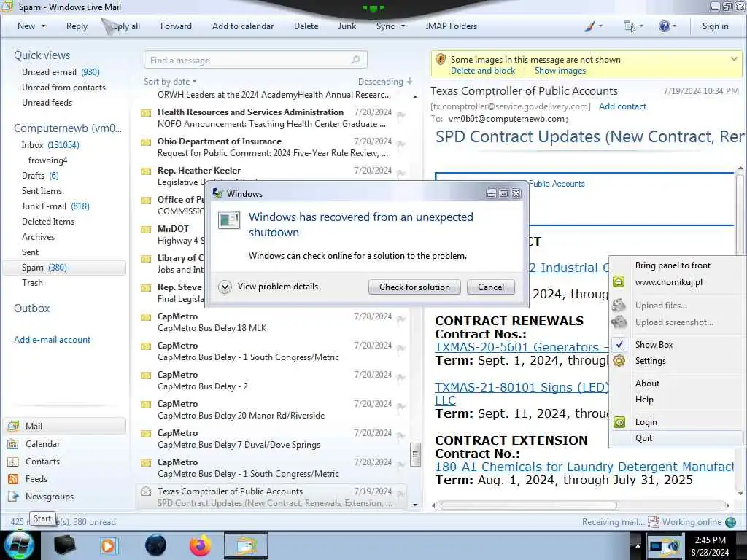This screenshot has height=560, width=747.
Task: Click the paintbrush colorizer toolbar icon
Action: (589, 26)
